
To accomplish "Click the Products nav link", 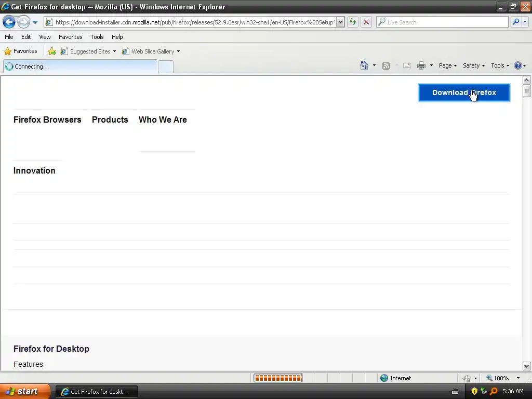I will pos(110,120).
